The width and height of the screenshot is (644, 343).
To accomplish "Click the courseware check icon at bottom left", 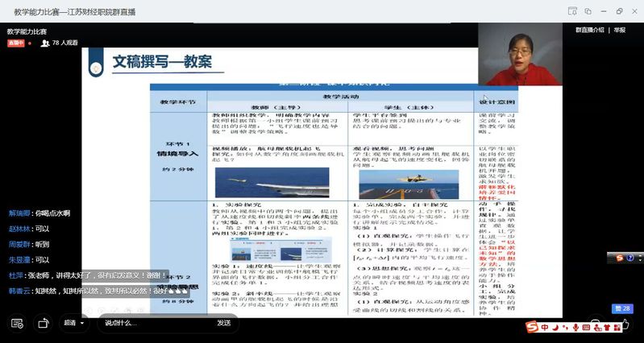I will (17, 323).
